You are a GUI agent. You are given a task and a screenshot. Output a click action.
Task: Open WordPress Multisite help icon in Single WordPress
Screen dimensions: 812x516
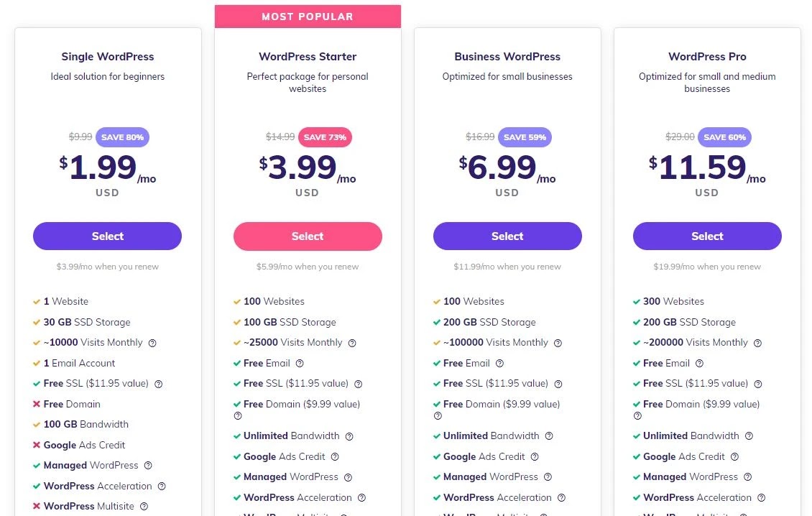click(x=144, y=506)
